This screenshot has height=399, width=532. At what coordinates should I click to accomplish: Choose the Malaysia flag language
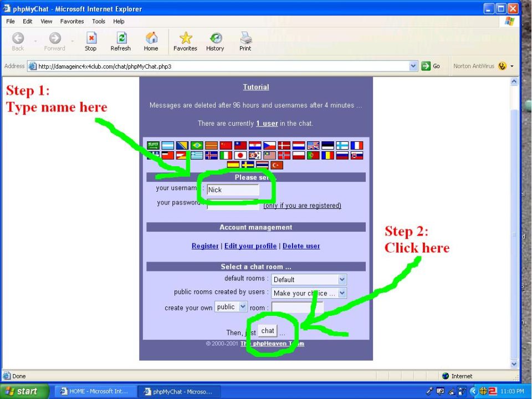click(270, 155)
